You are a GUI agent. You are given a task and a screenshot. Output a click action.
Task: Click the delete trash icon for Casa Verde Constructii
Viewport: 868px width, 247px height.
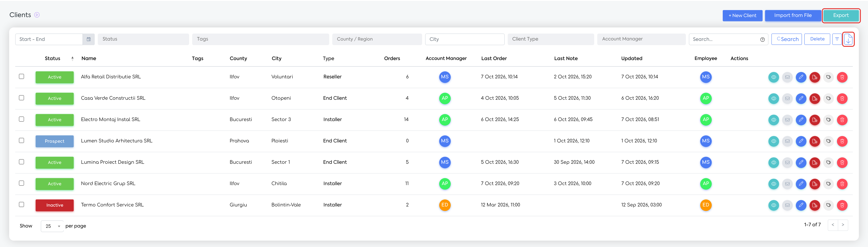click(x=842, y=98)
